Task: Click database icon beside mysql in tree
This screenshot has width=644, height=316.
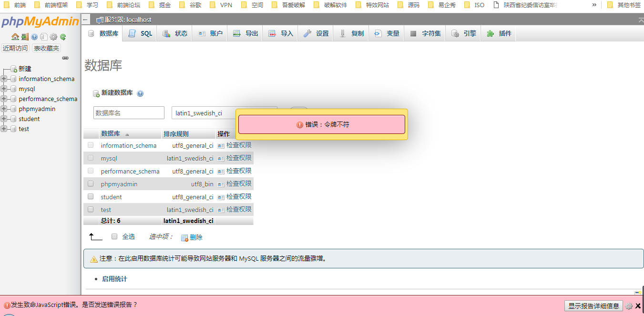Action: point(13,89)
